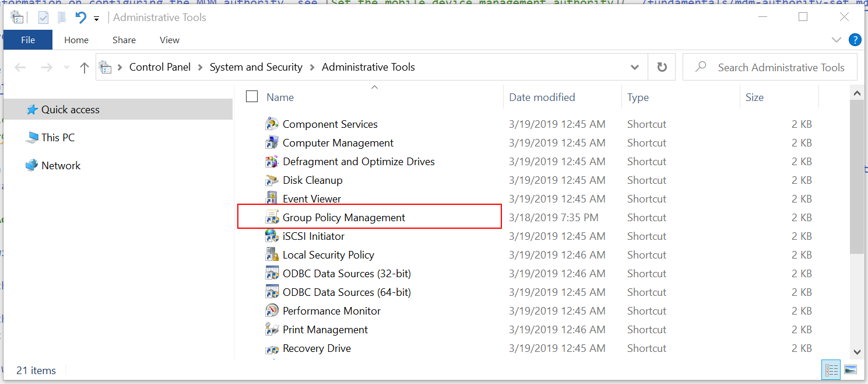Tick the select-all checkbox beside Name
Screen dimensions: 868x384
(252, 97)
